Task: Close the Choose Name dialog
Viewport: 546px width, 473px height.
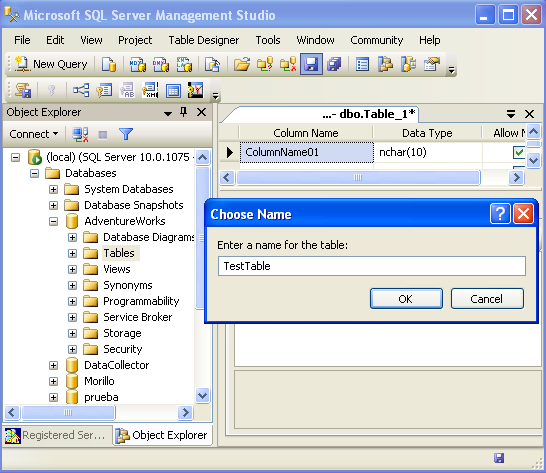Action: [523, 214]
